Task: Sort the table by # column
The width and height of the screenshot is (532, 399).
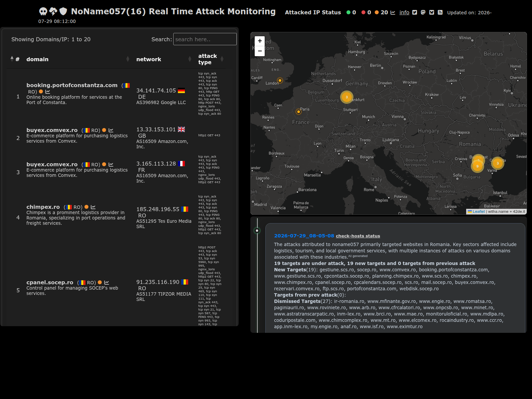Action: pos(15,59)
